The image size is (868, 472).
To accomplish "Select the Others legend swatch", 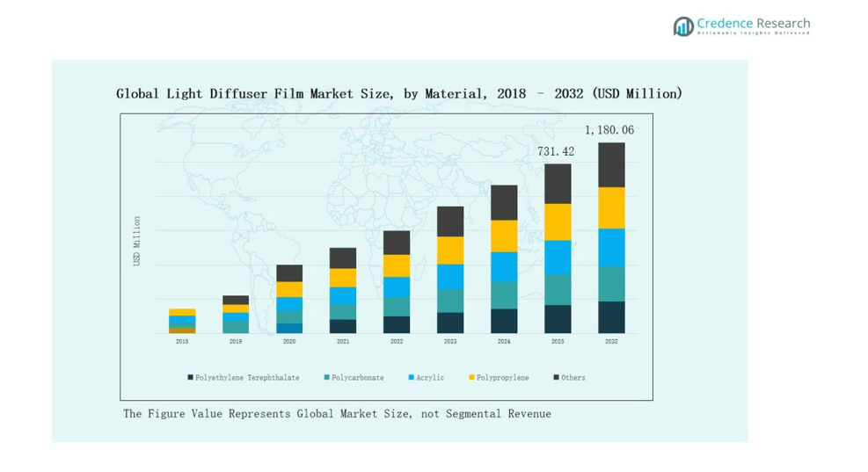I will click(x=556, y=378).
